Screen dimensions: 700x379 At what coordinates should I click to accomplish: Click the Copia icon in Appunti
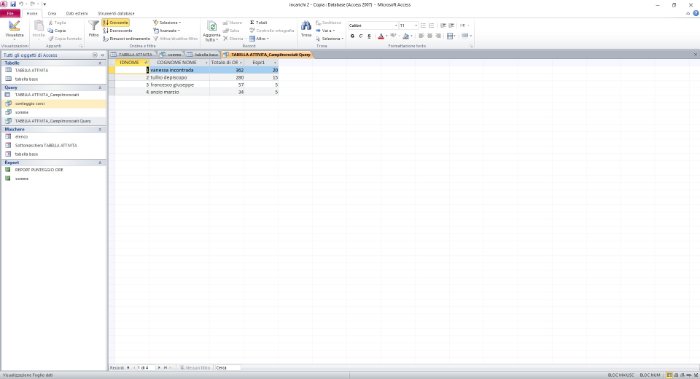tap(50, 31)
